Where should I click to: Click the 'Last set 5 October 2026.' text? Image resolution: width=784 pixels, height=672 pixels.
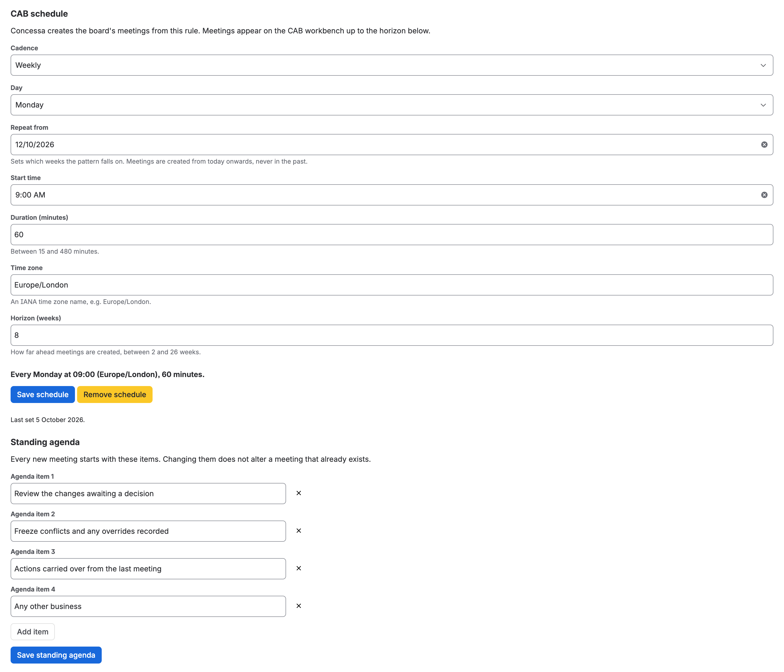[48, 420]
